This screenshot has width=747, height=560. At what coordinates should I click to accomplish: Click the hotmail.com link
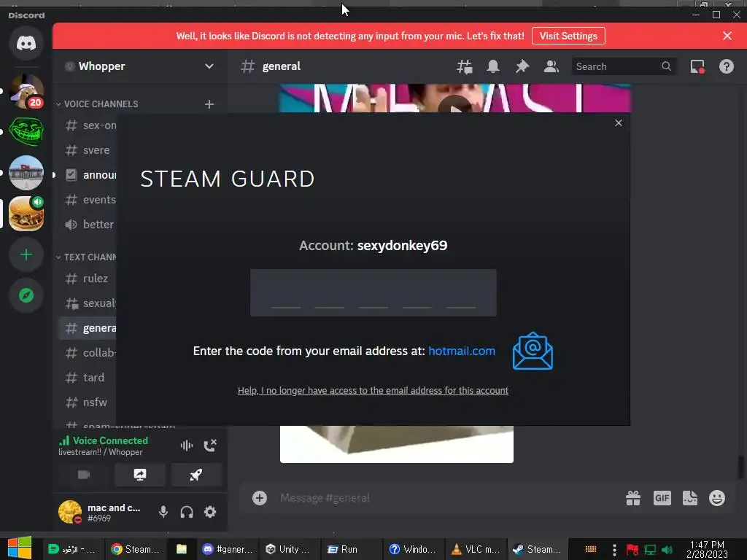click(x=462, y=351)
